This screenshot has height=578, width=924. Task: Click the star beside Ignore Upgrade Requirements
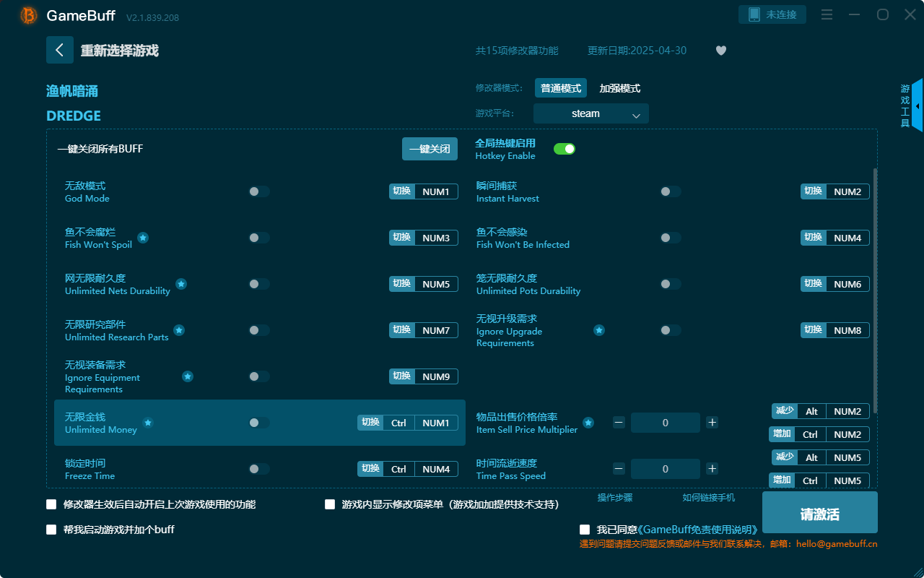click(x=598, y=330)
